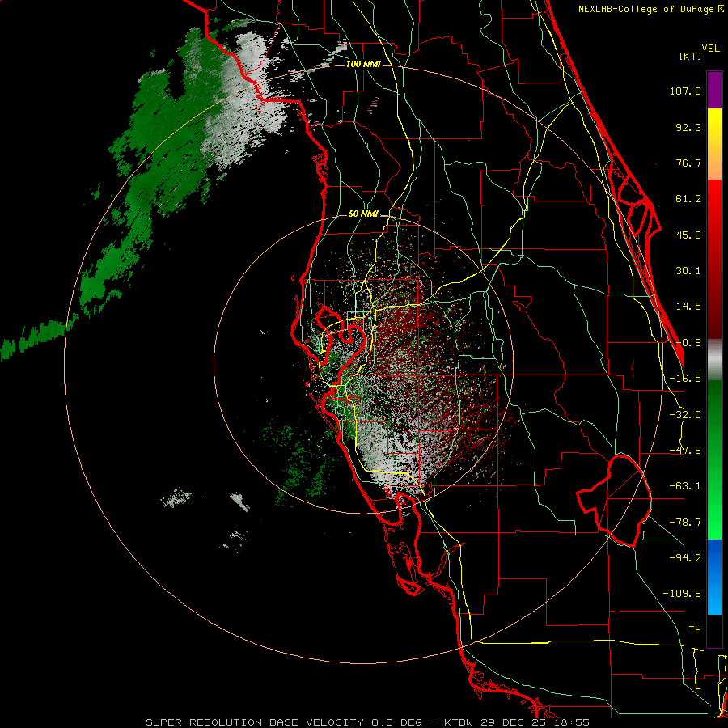
Task: Click the NEXLAB-College of DuPage label
Action: [645, 9]
